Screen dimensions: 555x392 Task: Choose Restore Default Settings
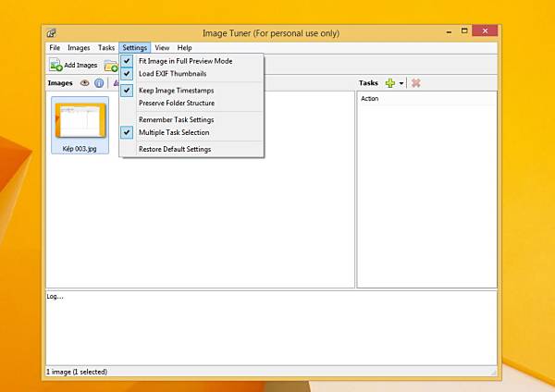pos(192,149)
